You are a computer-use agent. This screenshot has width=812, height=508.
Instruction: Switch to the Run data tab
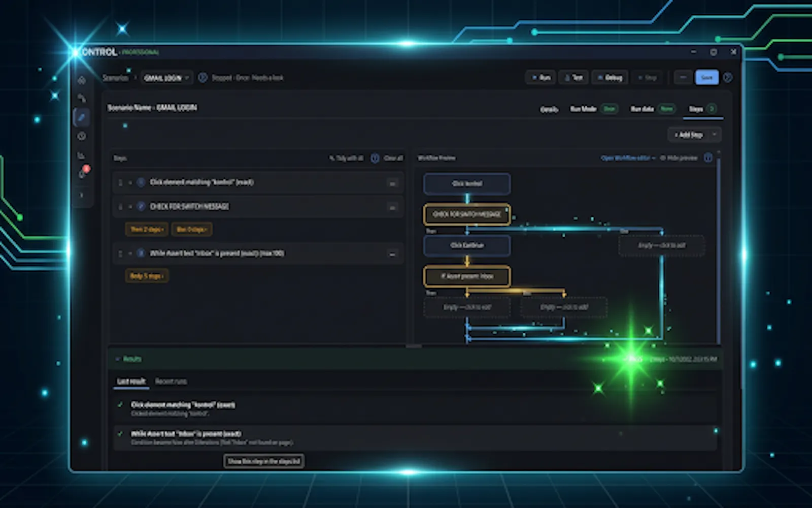[653, 109]
